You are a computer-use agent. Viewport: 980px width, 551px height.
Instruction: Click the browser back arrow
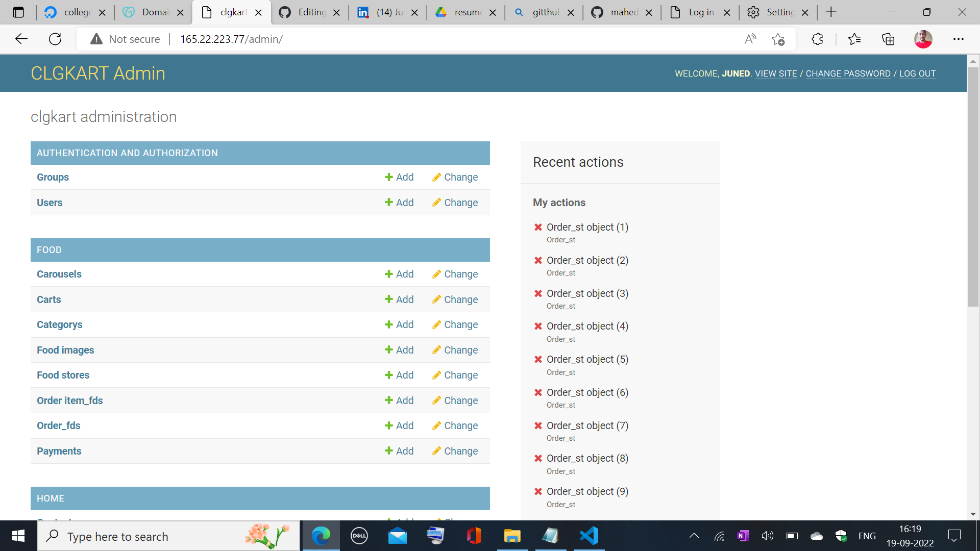[x=21, y=39]
